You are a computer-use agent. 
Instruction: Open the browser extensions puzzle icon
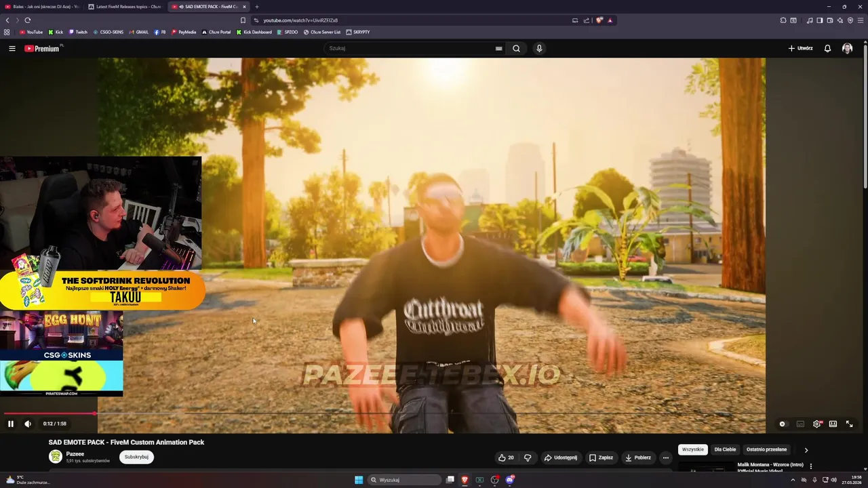pos(783,20)
